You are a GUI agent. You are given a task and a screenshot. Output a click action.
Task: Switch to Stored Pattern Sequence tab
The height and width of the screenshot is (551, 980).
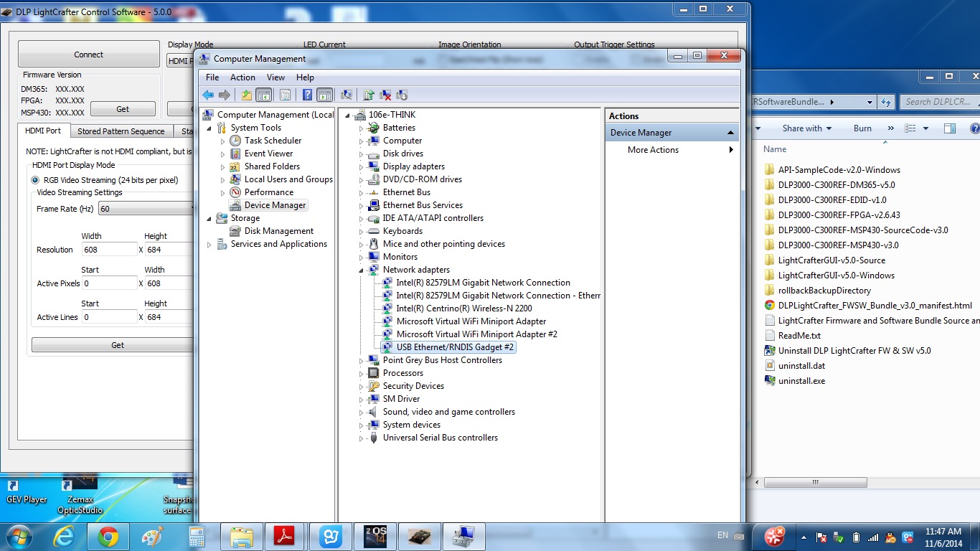121,131
